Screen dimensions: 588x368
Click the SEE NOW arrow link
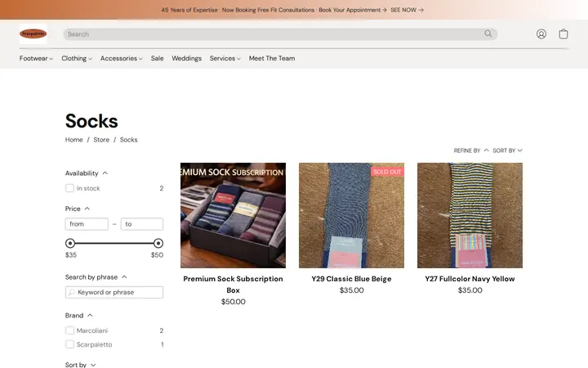tap(407, 10)
